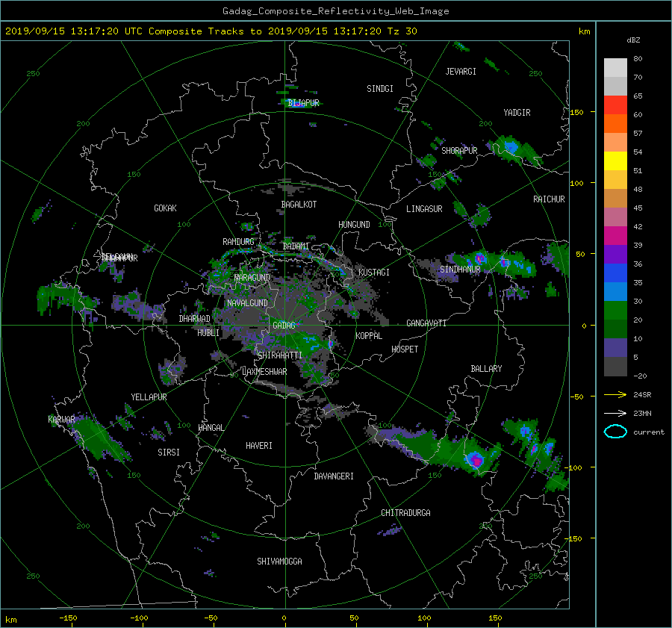Click the -20 value at the dBZ scale bottom

coord(640,376)
